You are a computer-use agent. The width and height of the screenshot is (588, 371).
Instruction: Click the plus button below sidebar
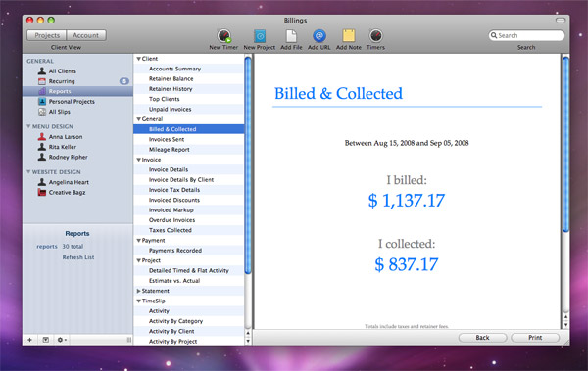point(30,340)
